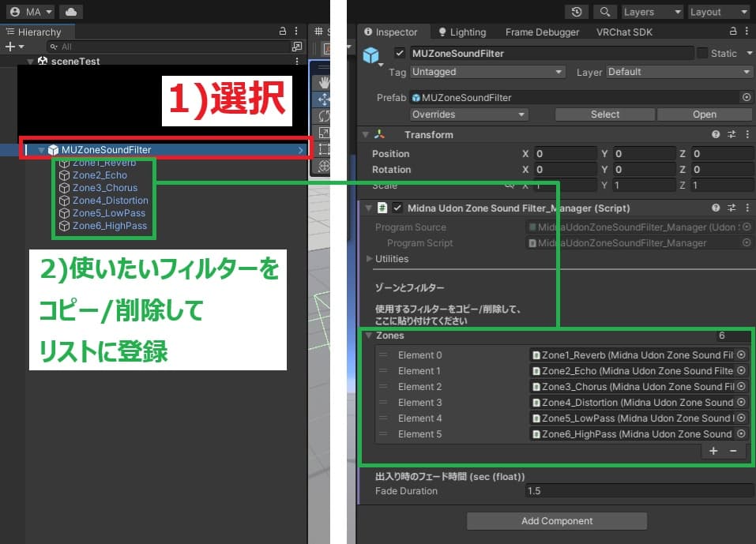Click the Add Component button

(x=557, y=521)
